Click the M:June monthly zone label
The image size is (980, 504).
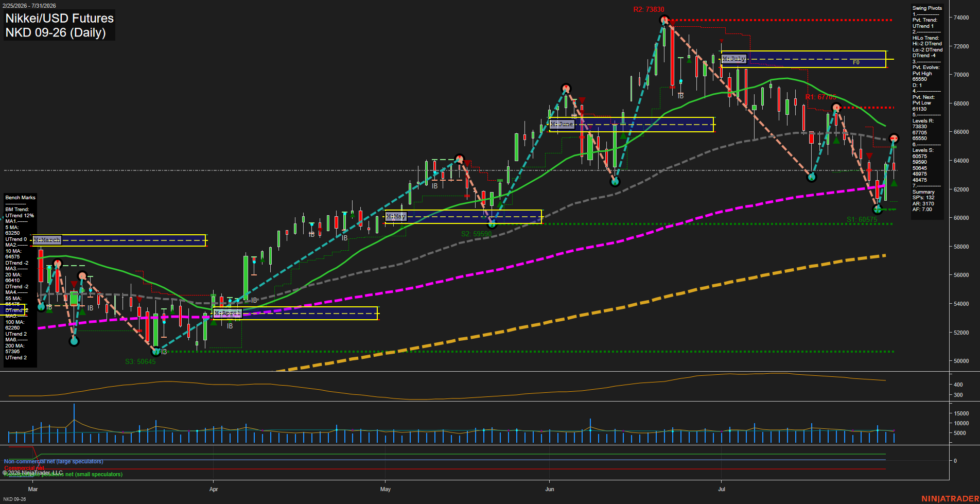point(562,124)
